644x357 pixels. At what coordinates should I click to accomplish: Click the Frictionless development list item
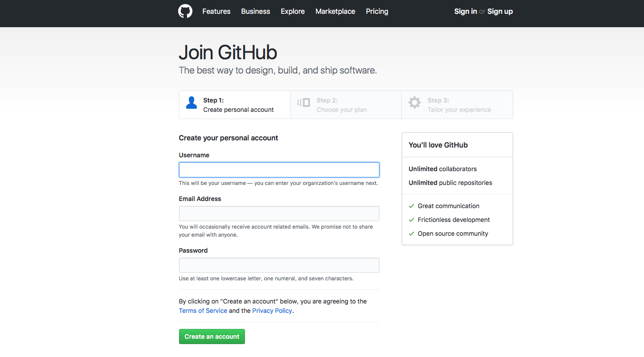coord(454,220)
